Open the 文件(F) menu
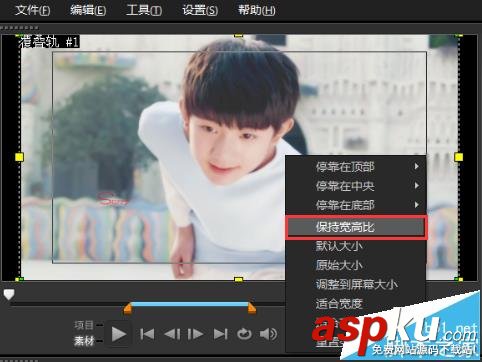The height and width of the screenshot is (362, 482). pyautogui.click(x=32, y=10)
